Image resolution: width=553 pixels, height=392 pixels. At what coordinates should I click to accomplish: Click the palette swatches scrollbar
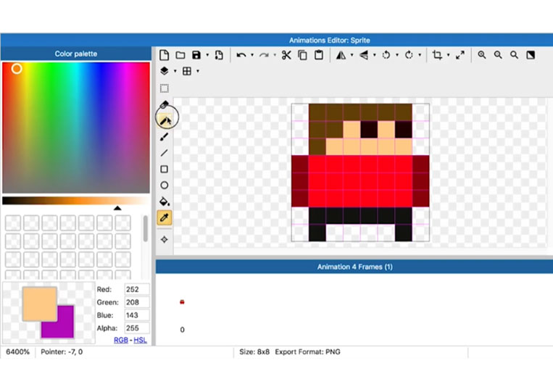[145, 229]
